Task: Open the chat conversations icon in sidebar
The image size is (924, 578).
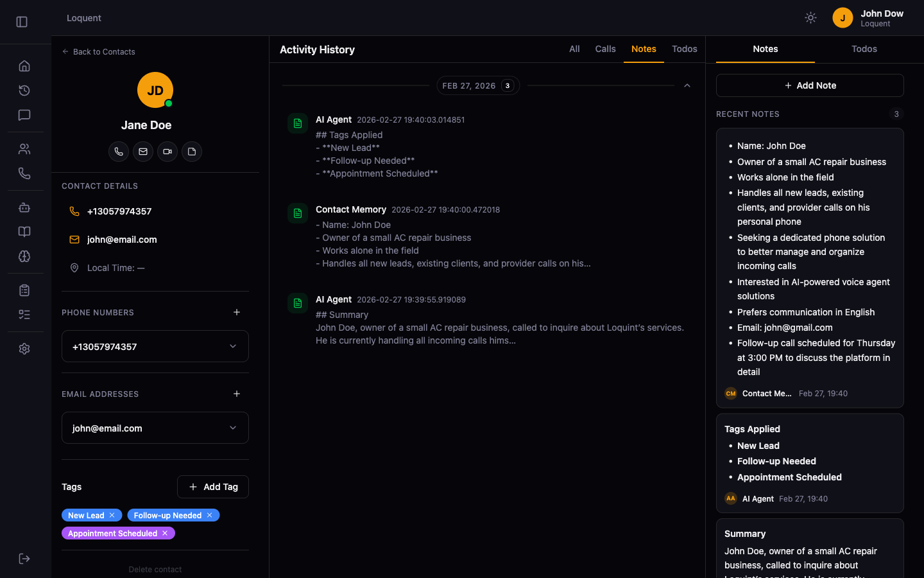Action: tap(24, 115)
